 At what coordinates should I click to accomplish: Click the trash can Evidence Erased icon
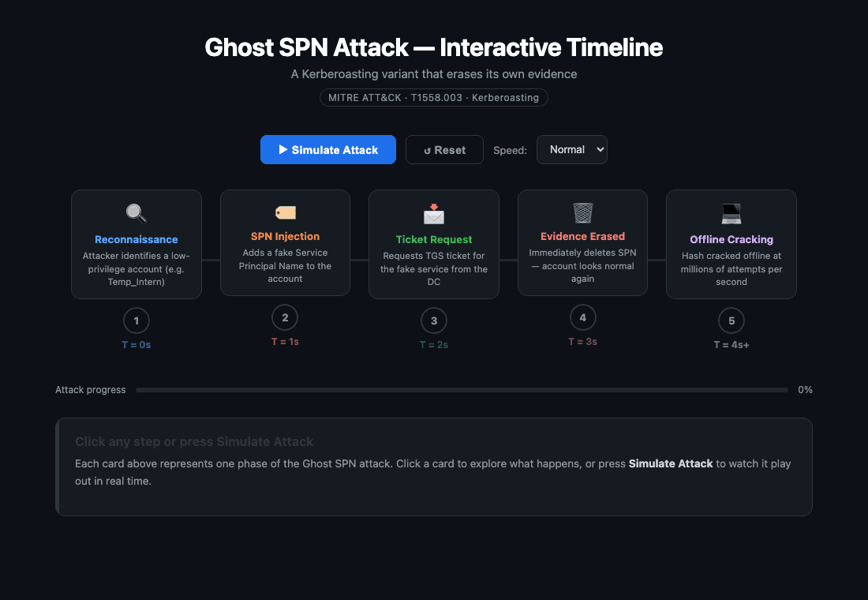[583, 212]
